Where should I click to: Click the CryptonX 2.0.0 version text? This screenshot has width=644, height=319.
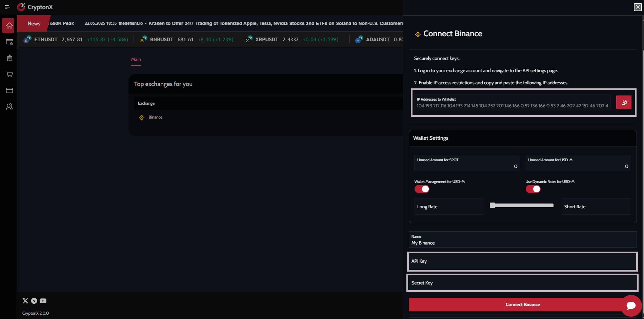(36, 313)
